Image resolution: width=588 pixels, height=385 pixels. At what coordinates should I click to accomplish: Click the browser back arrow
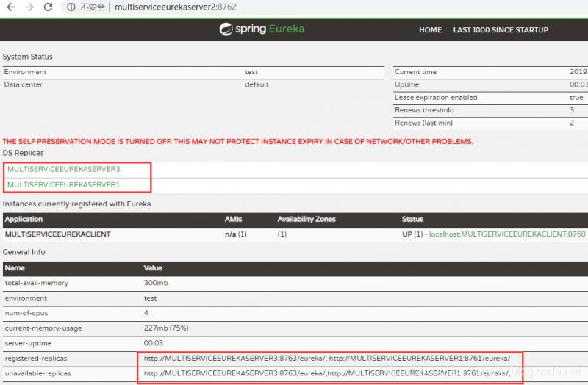11,7
